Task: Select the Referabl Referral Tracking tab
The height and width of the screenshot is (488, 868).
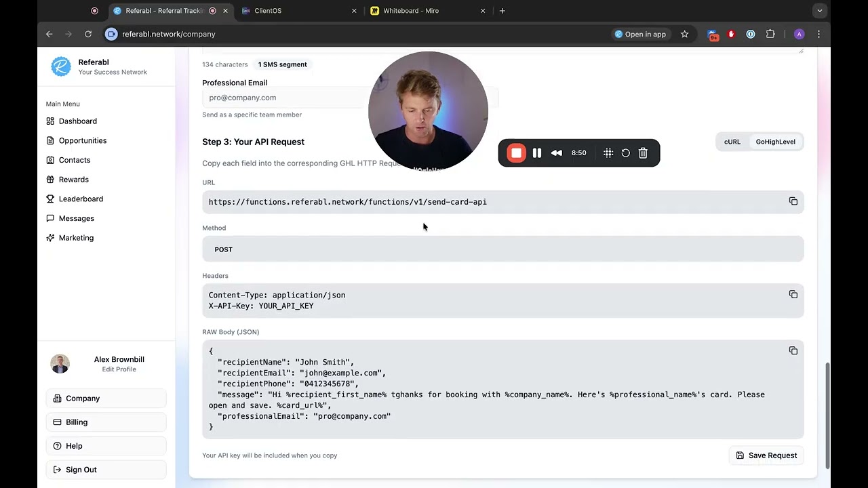Action: [171, 11]
